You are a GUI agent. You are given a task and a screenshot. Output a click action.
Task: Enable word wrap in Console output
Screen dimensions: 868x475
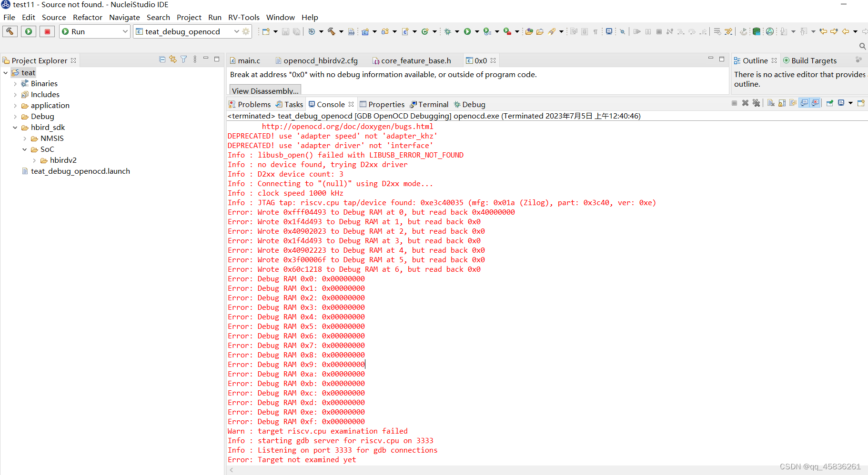793,103
